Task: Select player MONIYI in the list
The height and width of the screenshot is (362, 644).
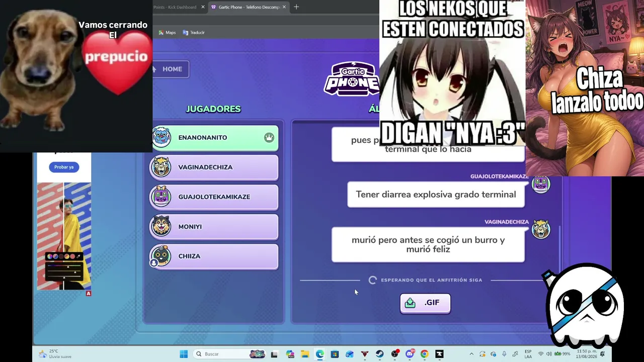Action: click(x=214, y=227)
